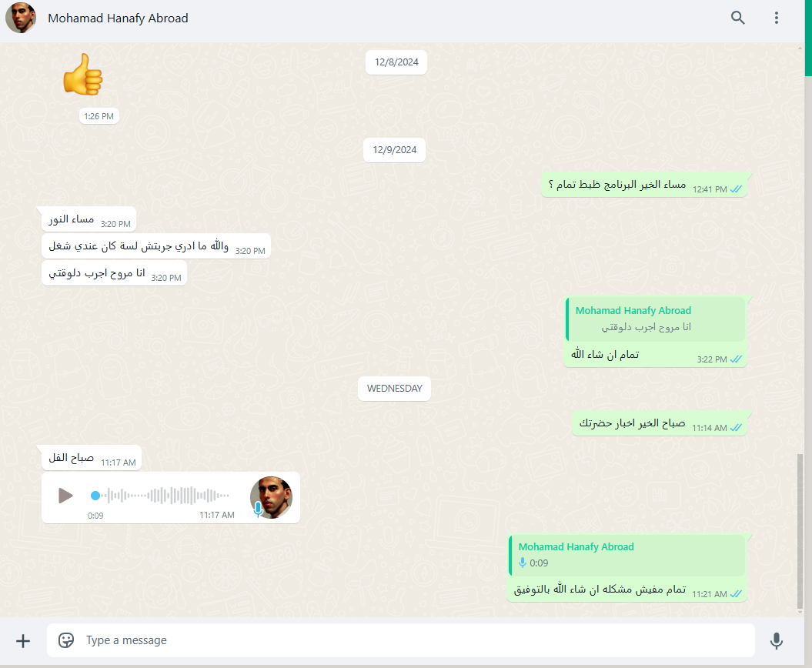Click the sender avatar on voice message
Screen dimensions: 812x668
tap(272, 497)
